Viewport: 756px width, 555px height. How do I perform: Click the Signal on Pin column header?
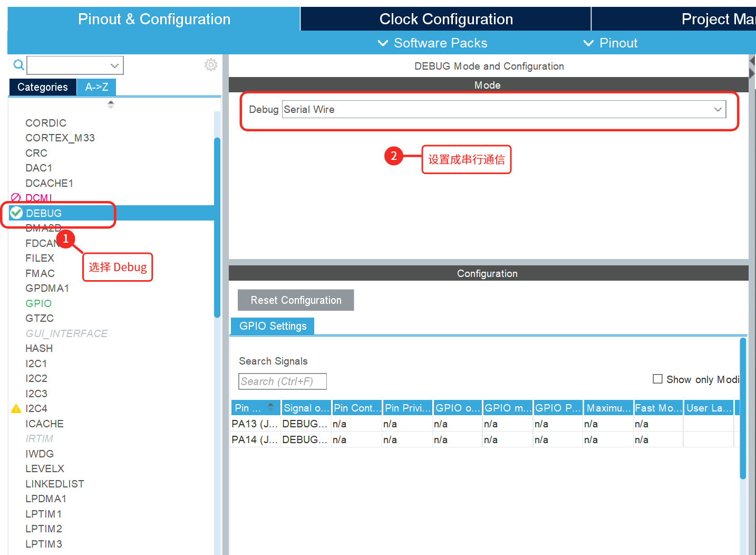(x=306, y=408)
